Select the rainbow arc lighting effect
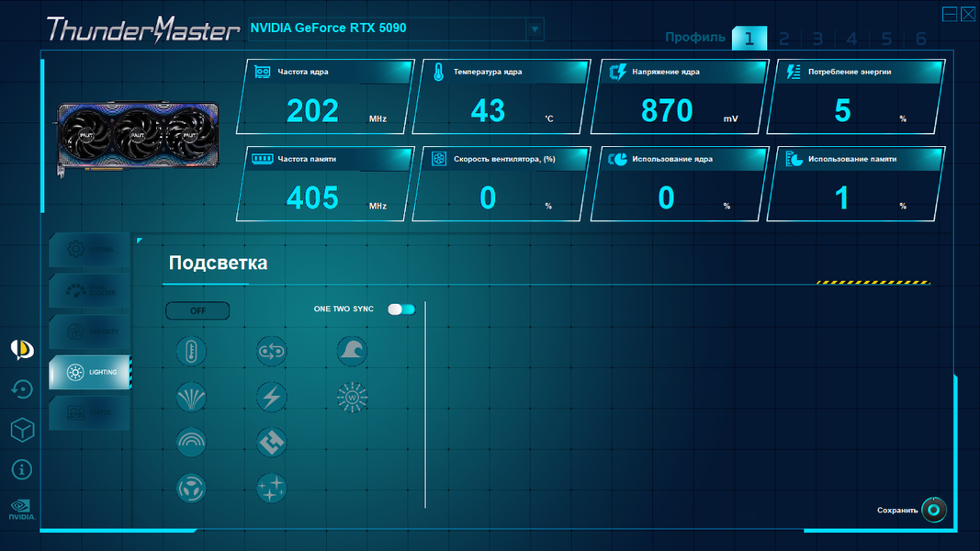 191,443
